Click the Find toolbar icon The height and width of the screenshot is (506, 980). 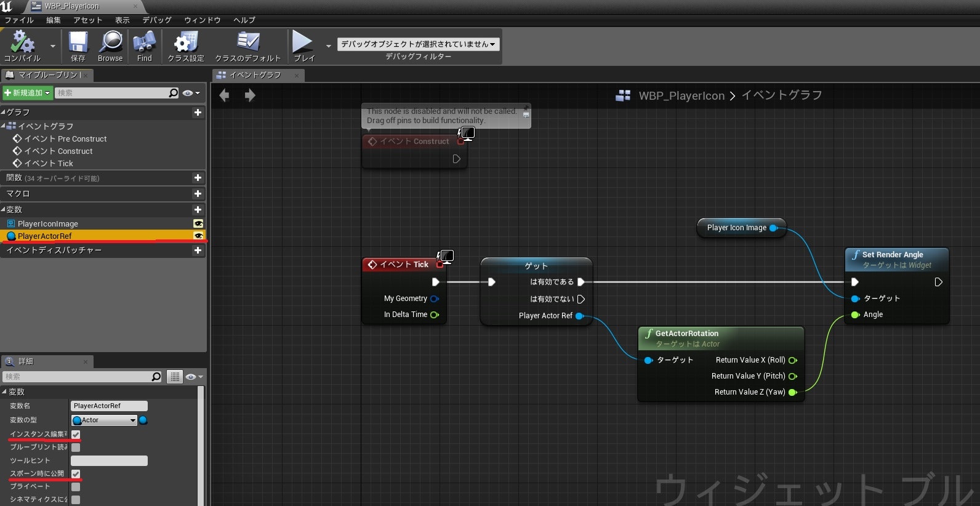tap(144, 46)
